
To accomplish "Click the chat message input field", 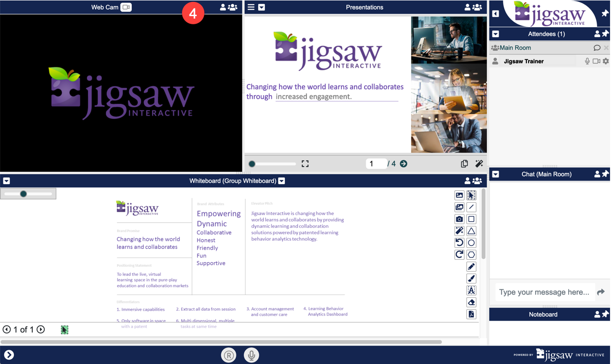I will coord(544,292).
